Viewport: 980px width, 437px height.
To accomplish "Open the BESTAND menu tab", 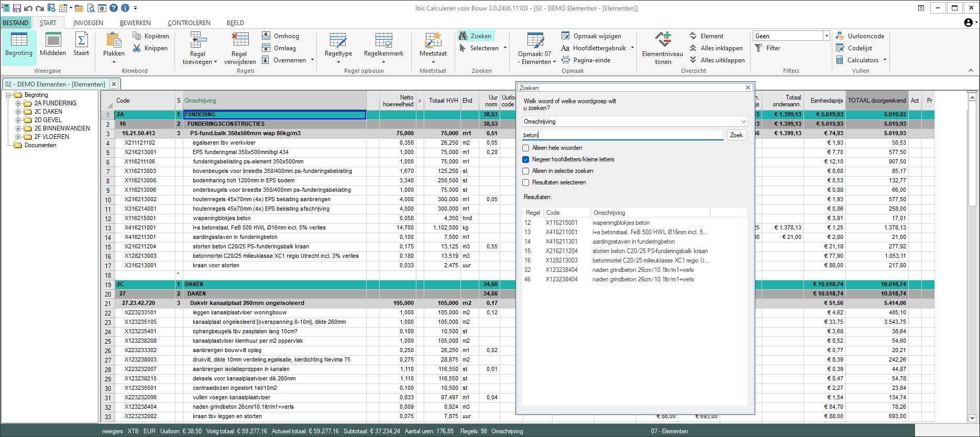I will [x=16, y=23].
